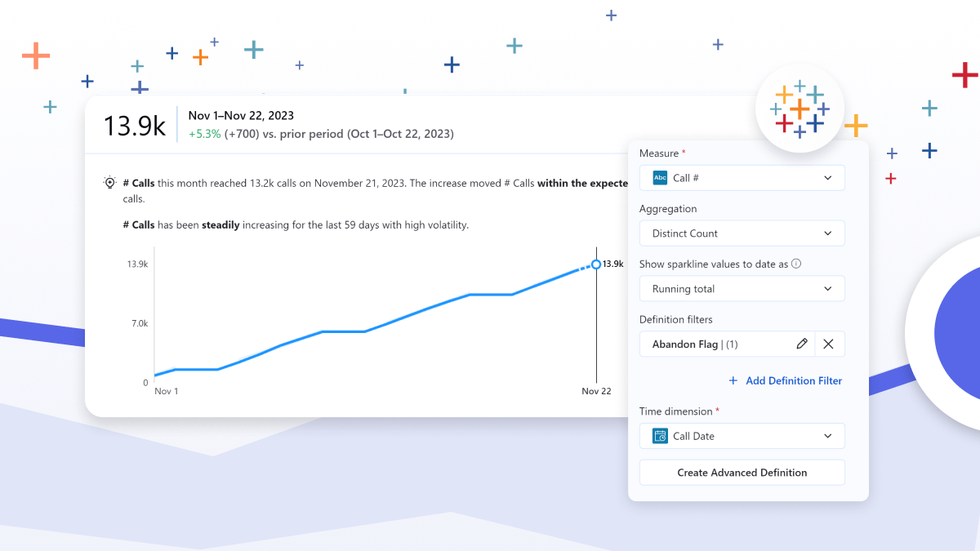This screenshot has width=980, height=551.
Task: Click the calendar icon in the Call Date field
Action: pyautogui.click(x=659, y=436)
